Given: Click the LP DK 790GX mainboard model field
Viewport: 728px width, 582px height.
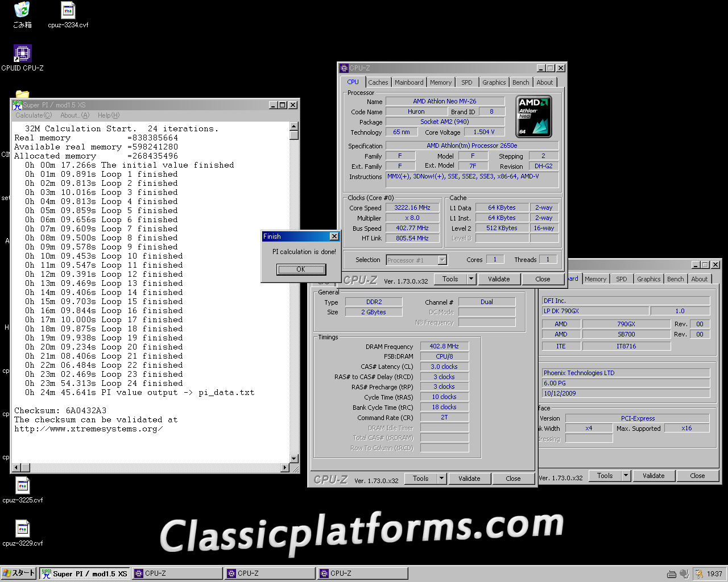Looking at the screenshot, I should click(595, 311).
